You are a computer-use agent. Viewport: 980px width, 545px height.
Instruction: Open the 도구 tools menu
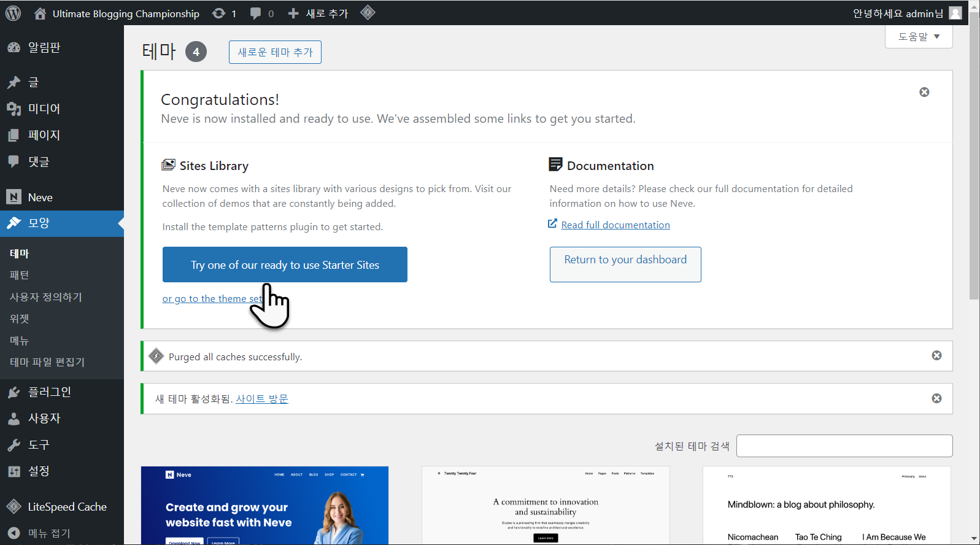[x=62, y=444]
